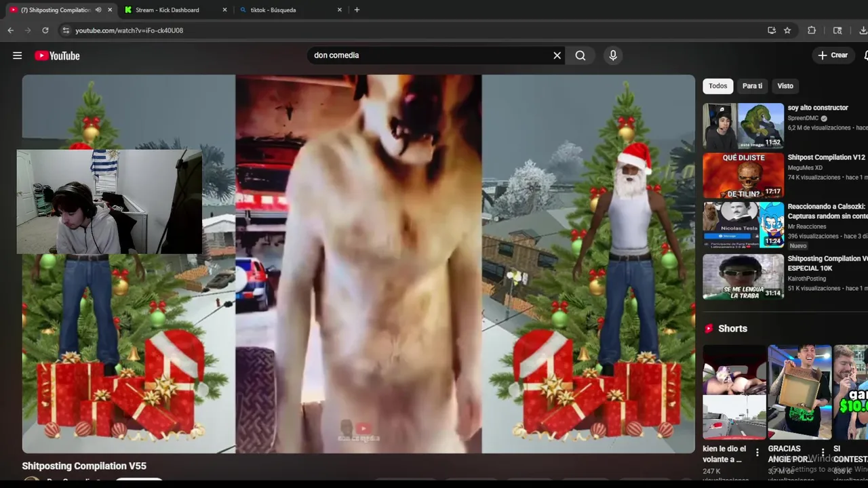Image resolution: width=868 pixels, height=488 pixels.
Task: Go back with browser back arrow
Action: click(10, 30)
